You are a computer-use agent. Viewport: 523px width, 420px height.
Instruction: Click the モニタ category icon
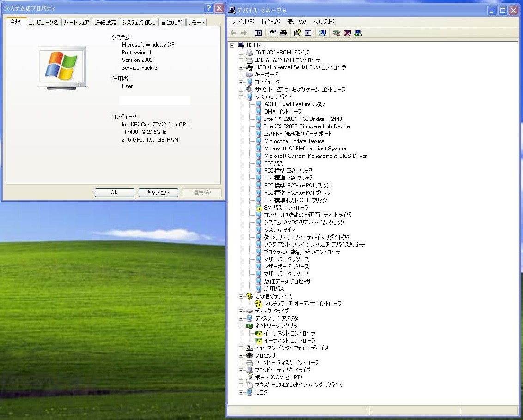click(249, 392)
